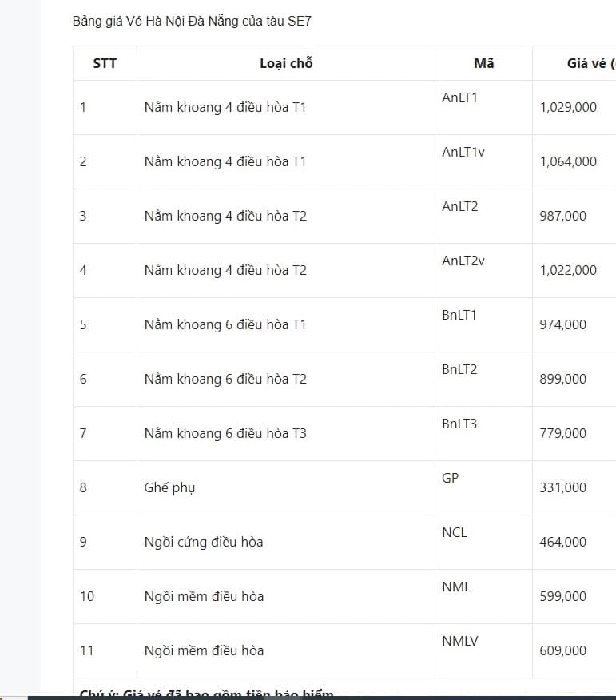Select the 987,000 price cell
The image size is (616, 700).
coord(563,216)
